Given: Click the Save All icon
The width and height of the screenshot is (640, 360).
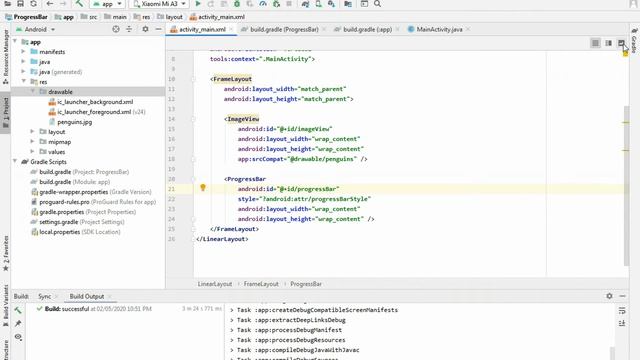Looking at the screenshot, I should 20,4.
